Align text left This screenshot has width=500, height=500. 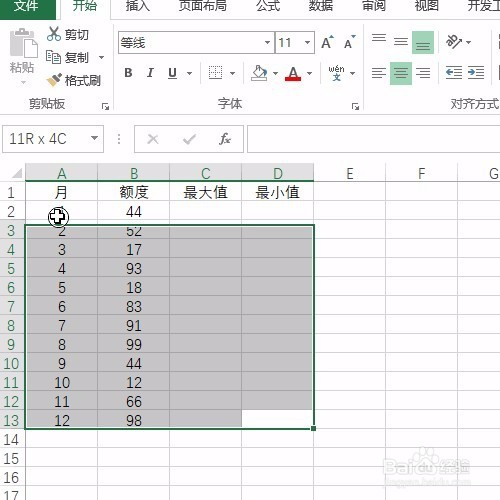pyautogui.click(x=379, y=73)
